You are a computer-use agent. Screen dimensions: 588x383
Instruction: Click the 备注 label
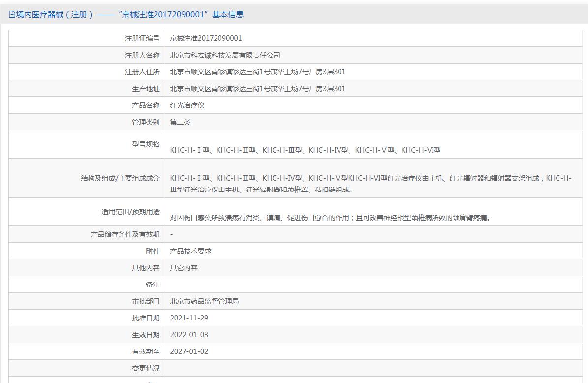(153, 285)
